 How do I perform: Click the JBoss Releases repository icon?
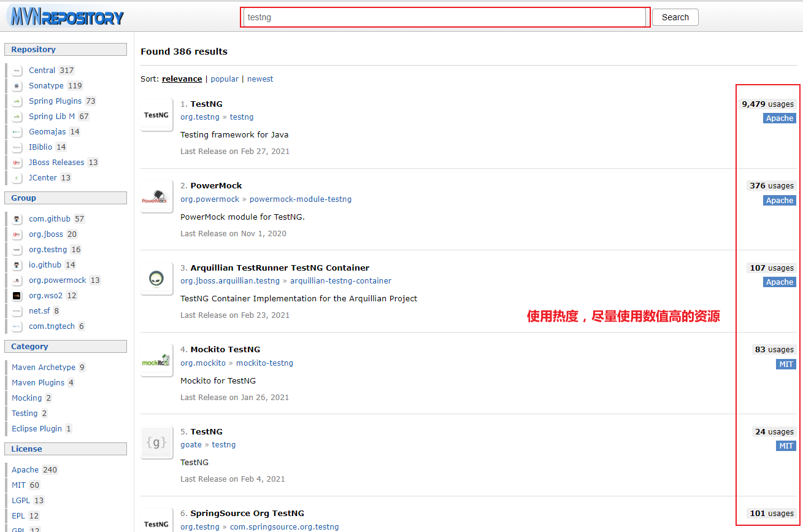[17, 163]
